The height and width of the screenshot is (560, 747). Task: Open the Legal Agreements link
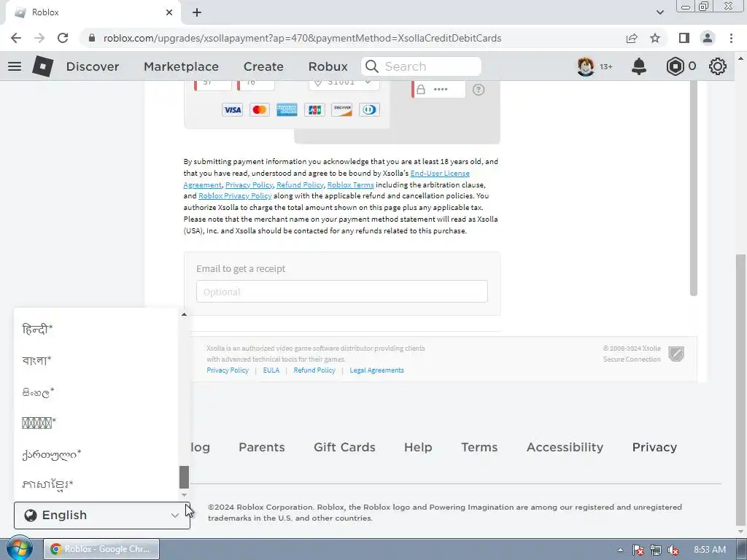point(377,370)
